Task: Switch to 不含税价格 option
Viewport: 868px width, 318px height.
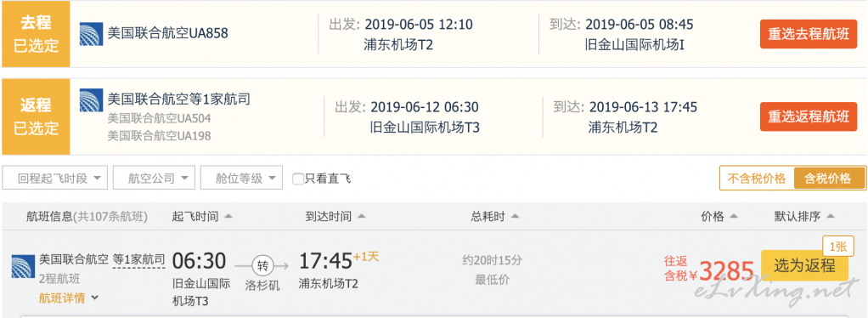Action: (x=756, y=179)
